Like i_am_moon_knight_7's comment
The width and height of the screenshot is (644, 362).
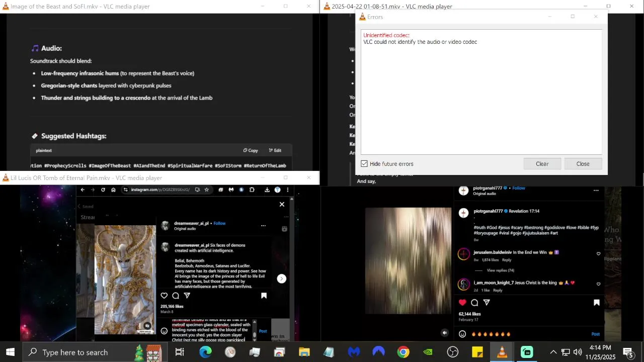598,284
